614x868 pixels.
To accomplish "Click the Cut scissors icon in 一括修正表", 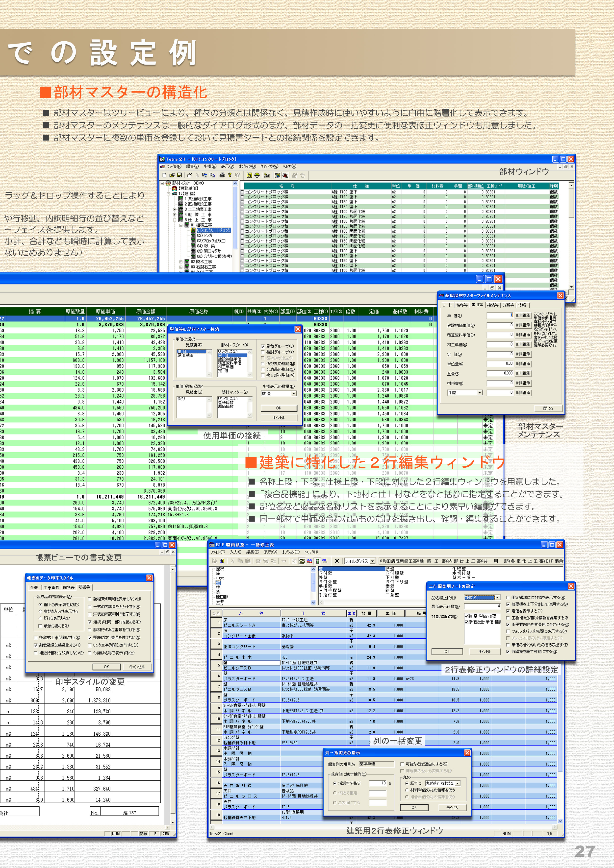I will pos(232,561).
